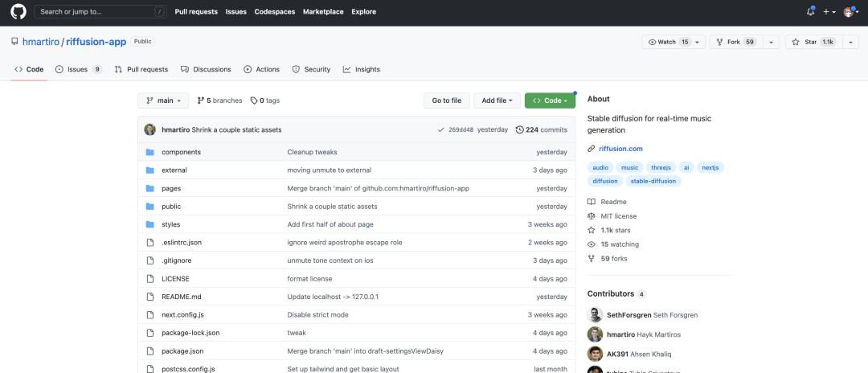Switch to the Insights tab
The width and height of the screenshot is (868, 373).
pyautogui.click(x=361, y=69)
